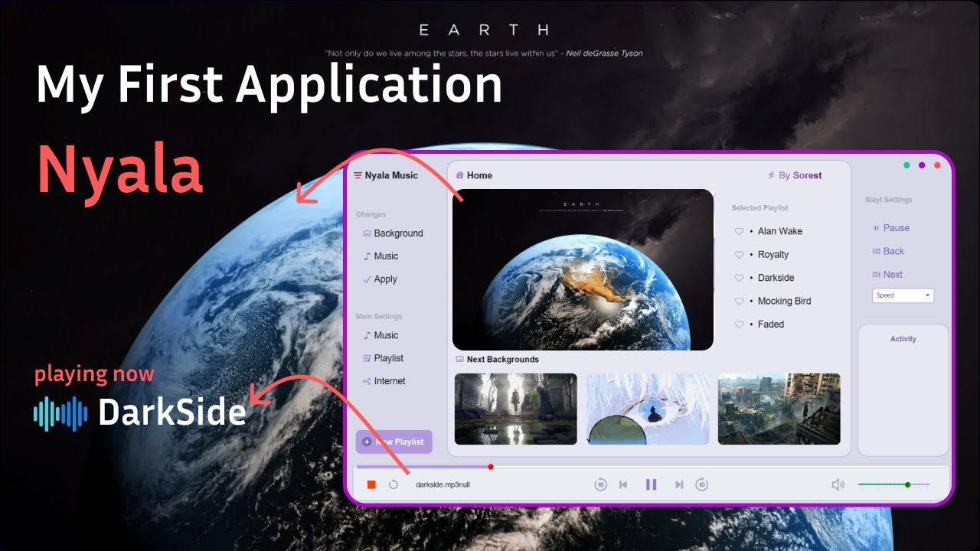Skip to the previous track

tap(623, 484)
